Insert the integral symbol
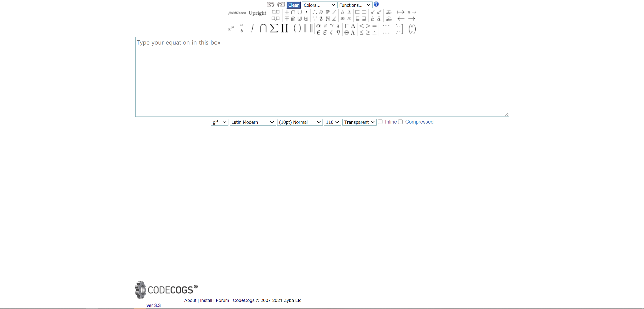Viewport: 644px width, 309px height. [x=252, y=28]
